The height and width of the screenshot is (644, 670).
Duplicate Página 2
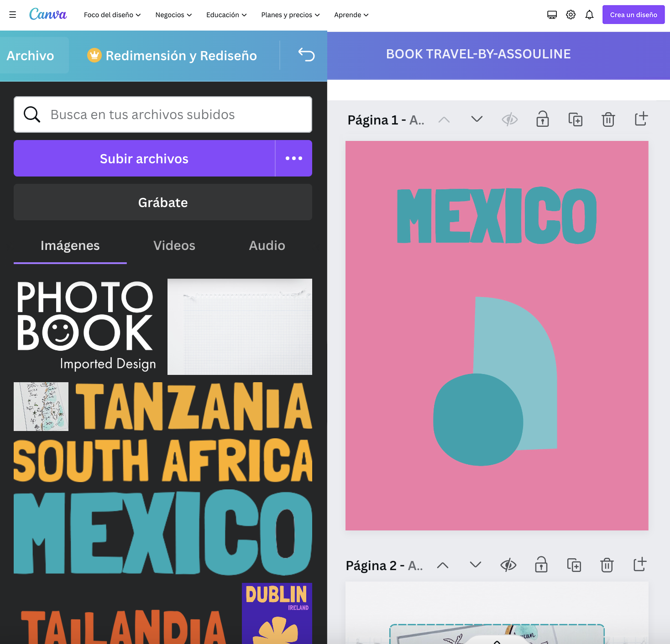pos(574,565)
